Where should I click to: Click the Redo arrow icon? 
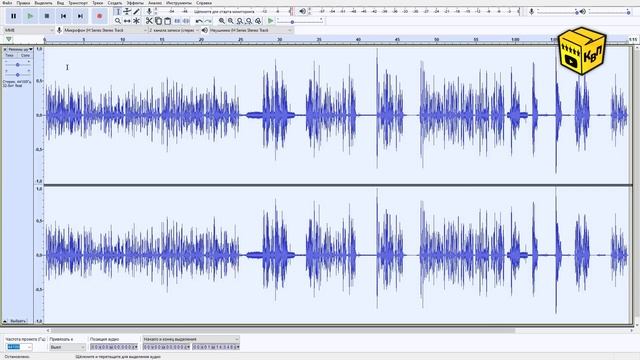(x=208, y=21)
